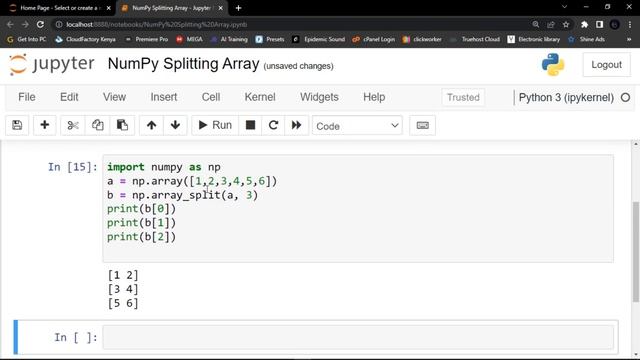This screenshot has width=640, height=360.
Task: Open the Get Into PC bookmark
Action: click(27, 39)
